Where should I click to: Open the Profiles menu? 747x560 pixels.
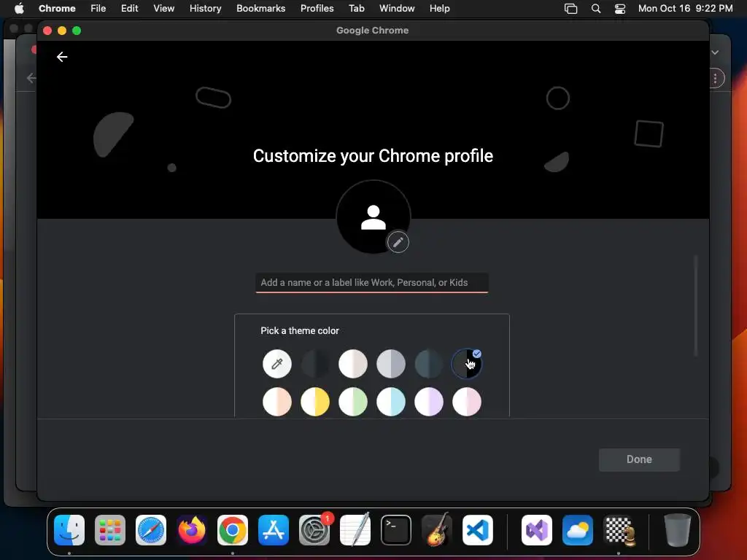[x=317, y=8]
